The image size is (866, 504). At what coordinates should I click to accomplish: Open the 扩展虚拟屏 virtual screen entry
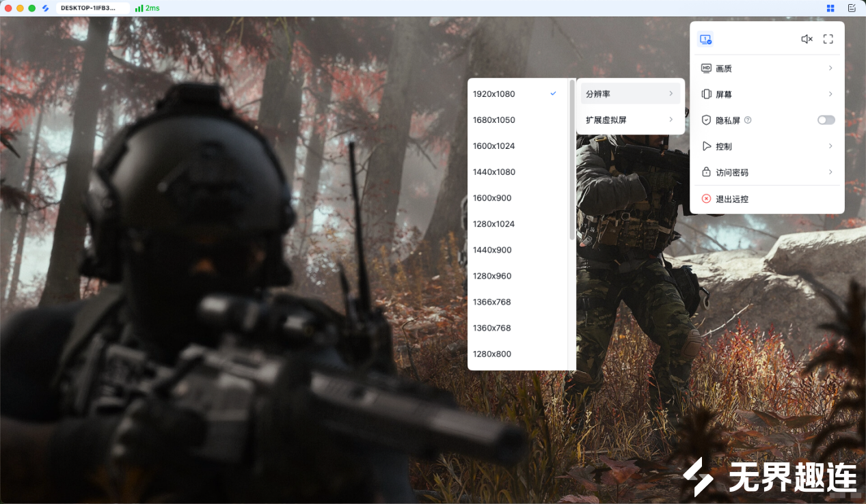[x=630, y=120]
